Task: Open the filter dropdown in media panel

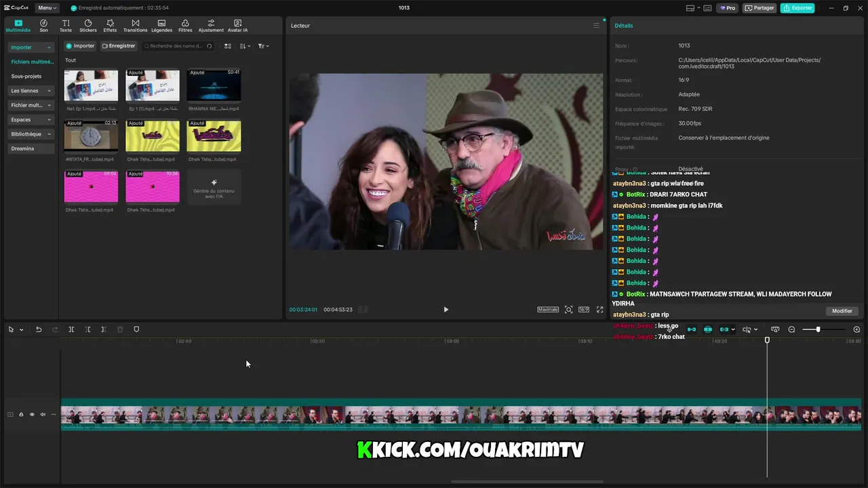Action: click(x=263, y=46)
